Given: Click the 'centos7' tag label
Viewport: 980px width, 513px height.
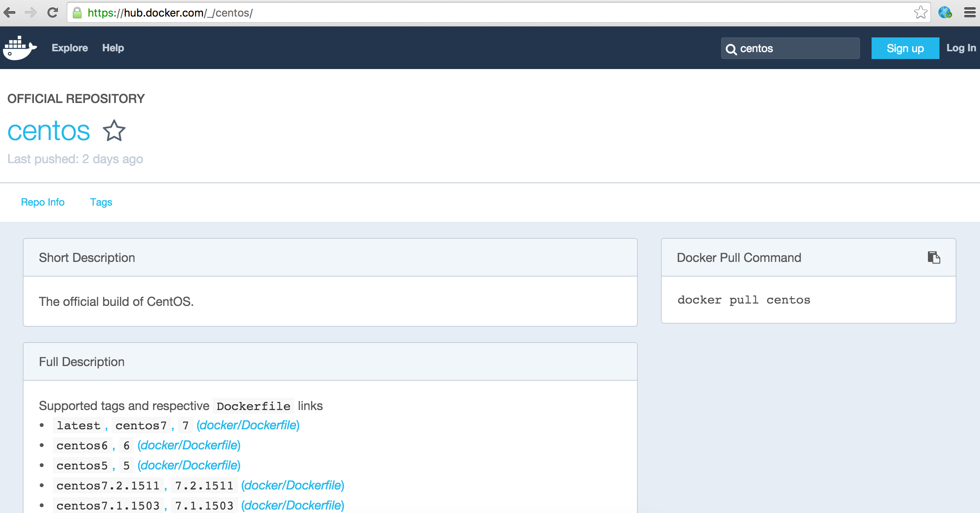Looking at the screenshot, I should point(141,425).
